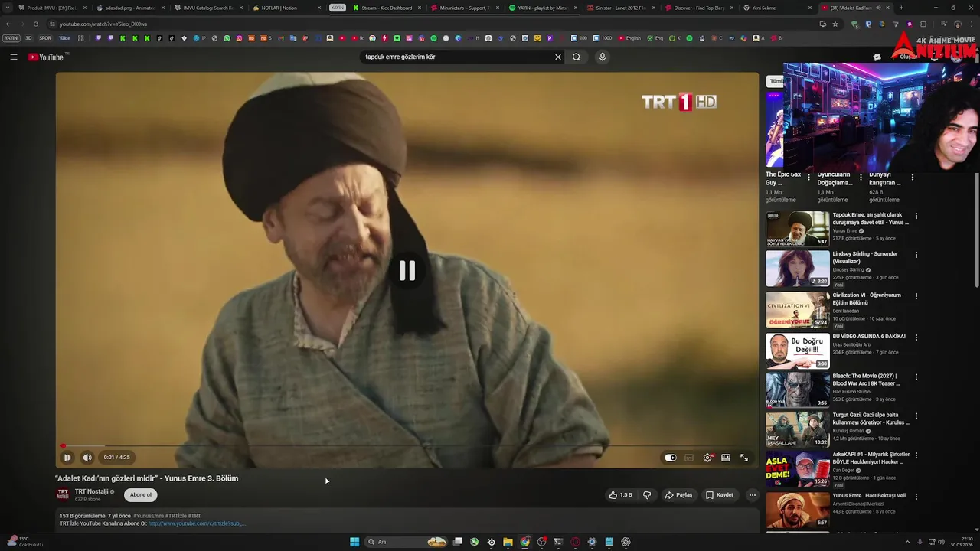Save the video with Kaydet button
The image size is (980, 551).
[x=720, y=495]
